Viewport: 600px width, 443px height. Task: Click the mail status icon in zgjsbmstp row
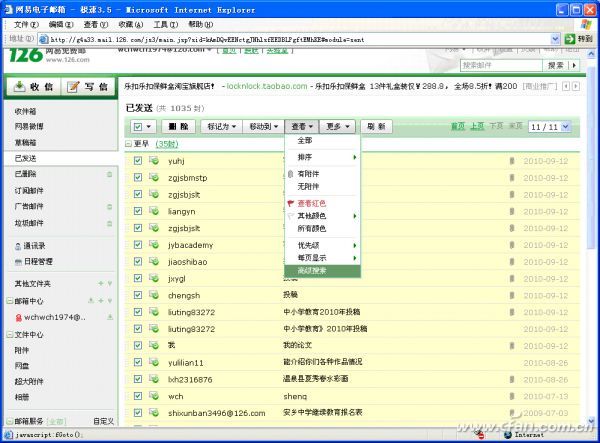pos(154,178)
